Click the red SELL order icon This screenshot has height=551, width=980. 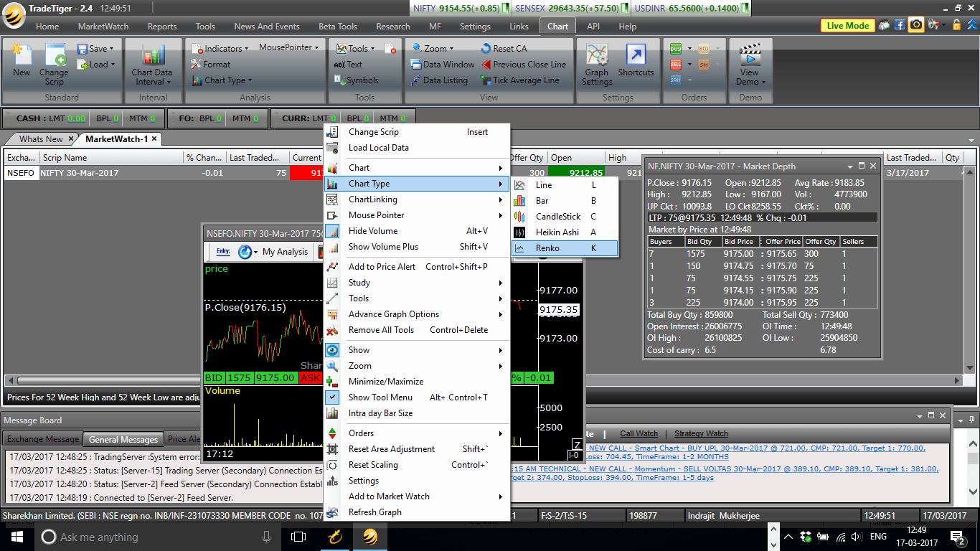click(x=676, y=65)
